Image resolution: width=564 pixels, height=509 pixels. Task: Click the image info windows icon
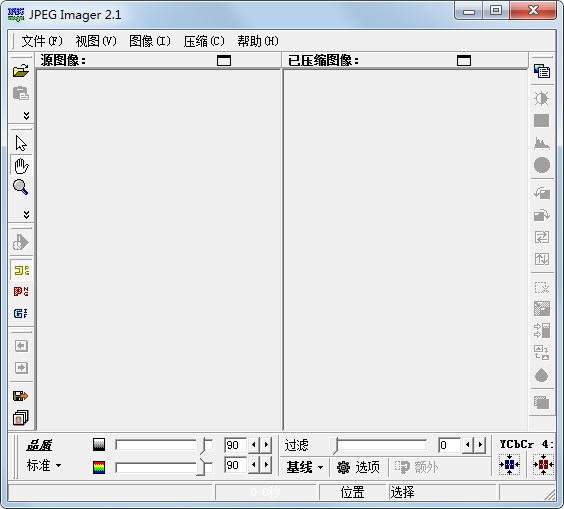tap(542, 71)
